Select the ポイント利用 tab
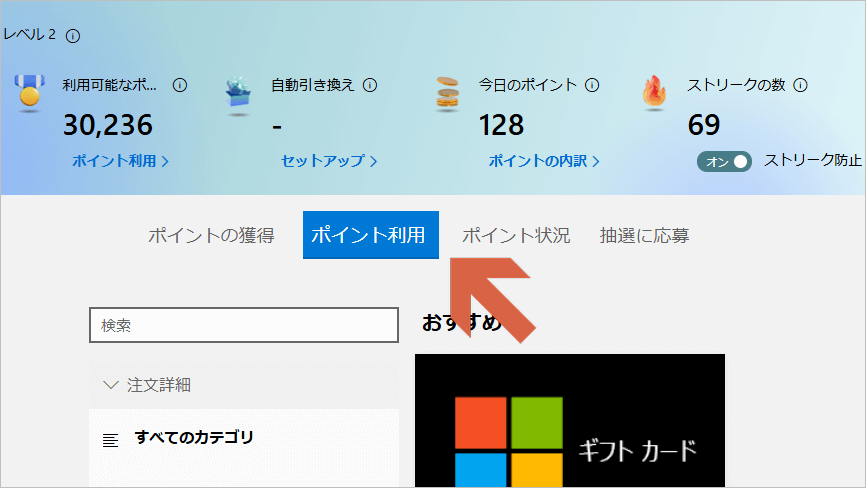866x488 pixels. tap(371, 235)
